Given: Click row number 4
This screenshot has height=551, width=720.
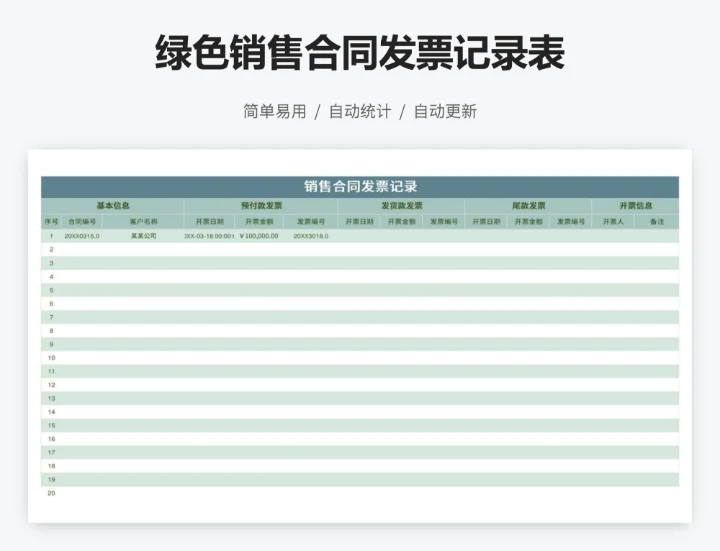Looking at the screenshot, I should [x=51, y=276].
